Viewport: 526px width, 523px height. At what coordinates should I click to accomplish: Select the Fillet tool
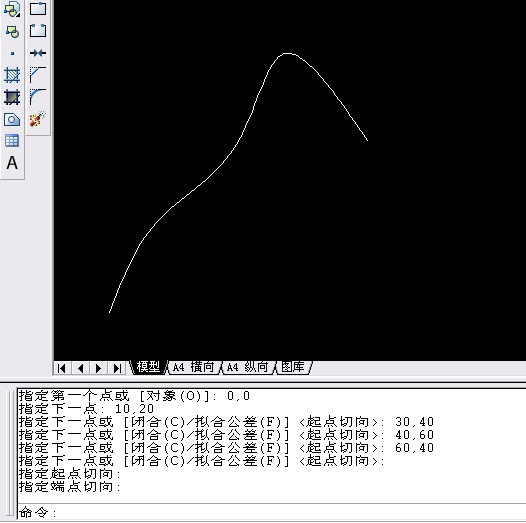pos(38,97)
